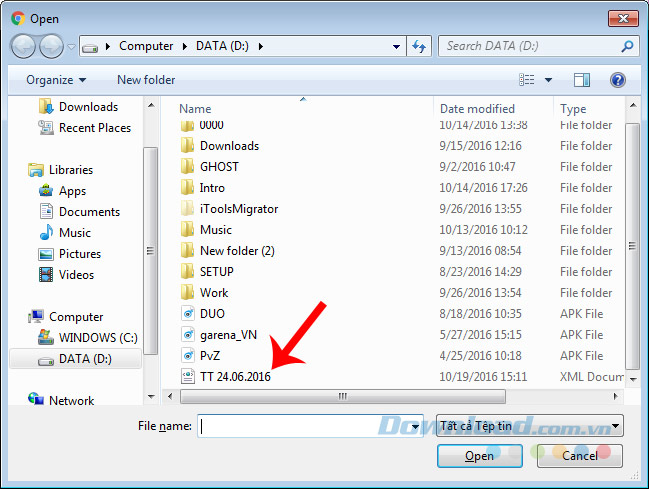This screenshot has width=649, height=489.
Task: Select the SETUP folder
Action: (216, 272)
